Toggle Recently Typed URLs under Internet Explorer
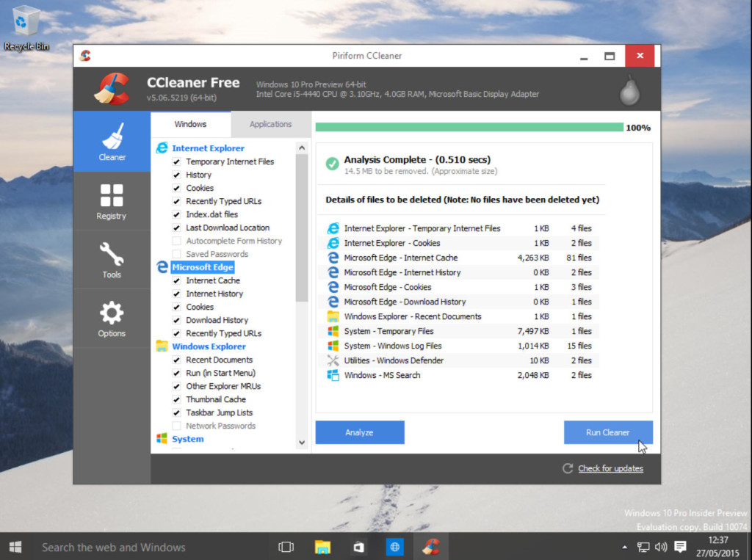The image size is (752, 560). coord(176,201)
